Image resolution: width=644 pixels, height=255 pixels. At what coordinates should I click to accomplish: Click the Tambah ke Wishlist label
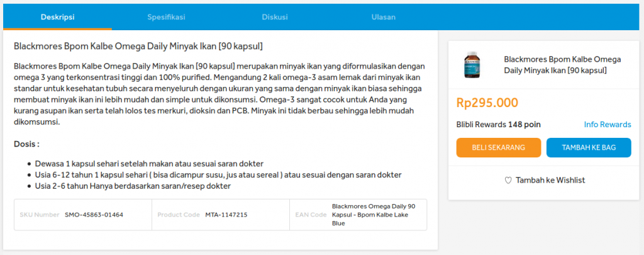coord(550,180)
